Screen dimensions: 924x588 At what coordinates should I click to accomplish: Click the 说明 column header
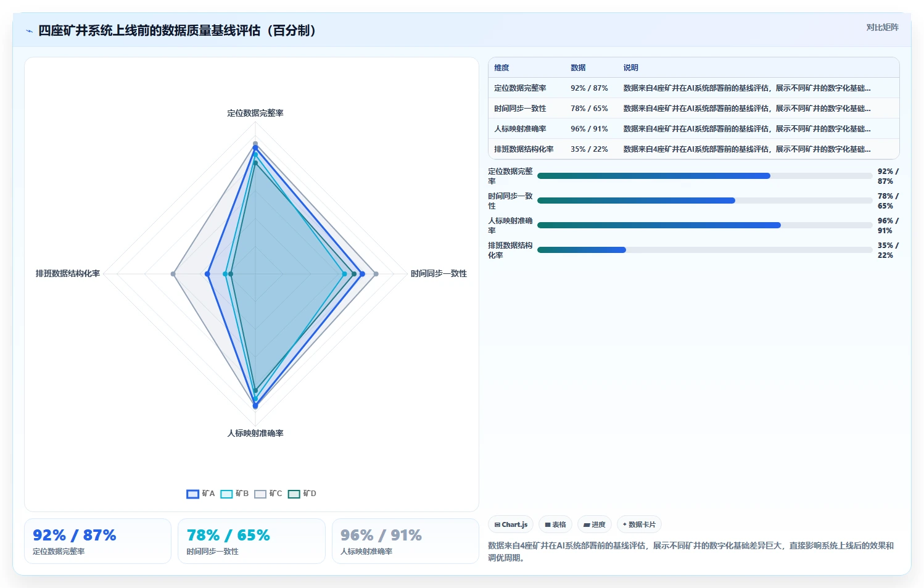630,68
